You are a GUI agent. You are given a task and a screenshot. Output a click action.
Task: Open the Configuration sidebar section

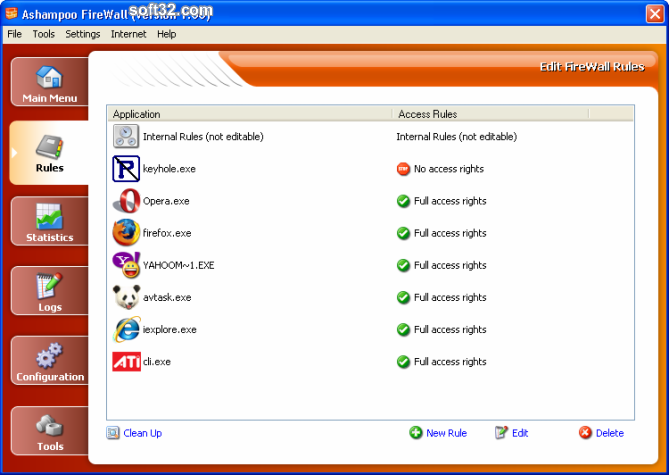(x=49, y=361)
